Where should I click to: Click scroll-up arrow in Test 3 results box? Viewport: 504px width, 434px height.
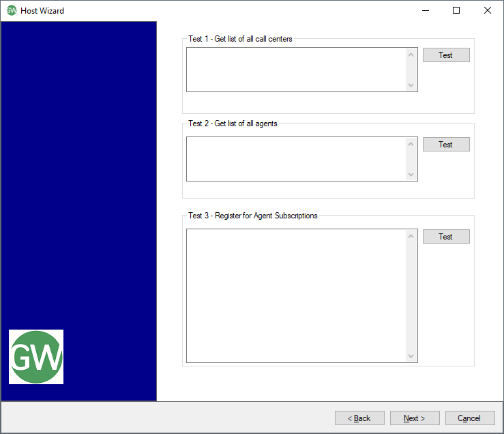pos(411,236)
